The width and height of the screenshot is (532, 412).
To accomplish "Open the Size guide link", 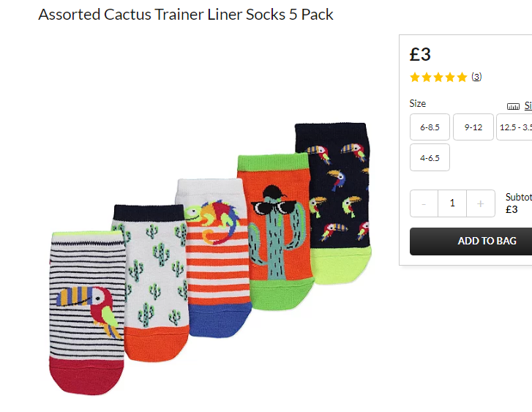I will pos(528,105).
